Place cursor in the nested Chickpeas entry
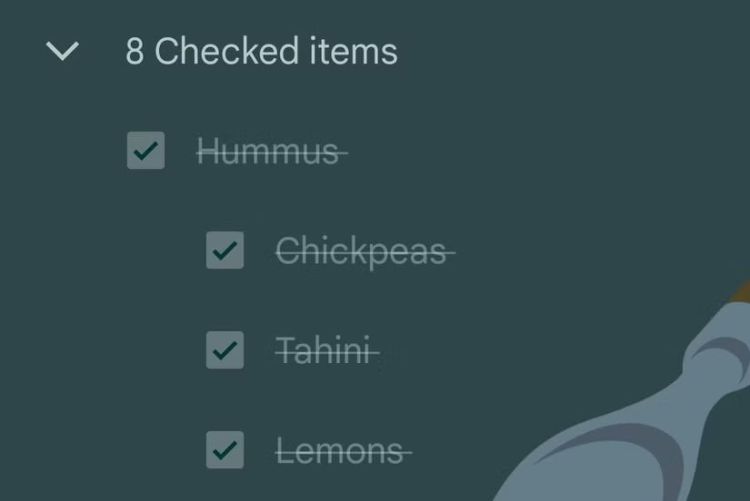 (361, 251)
